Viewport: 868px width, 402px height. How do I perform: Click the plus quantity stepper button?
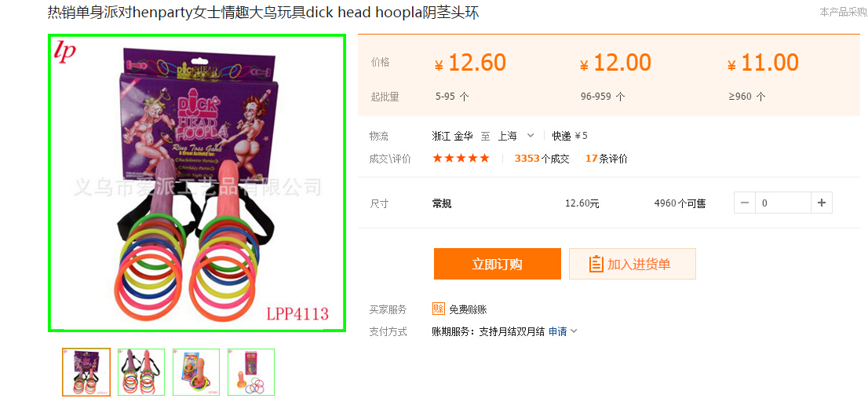click(822, 203)
